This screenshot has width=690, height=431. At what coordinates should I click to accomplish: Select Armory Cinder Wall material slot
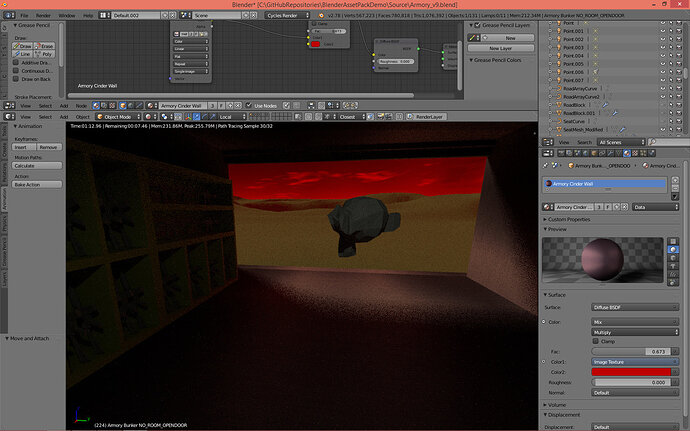point(605,184)
